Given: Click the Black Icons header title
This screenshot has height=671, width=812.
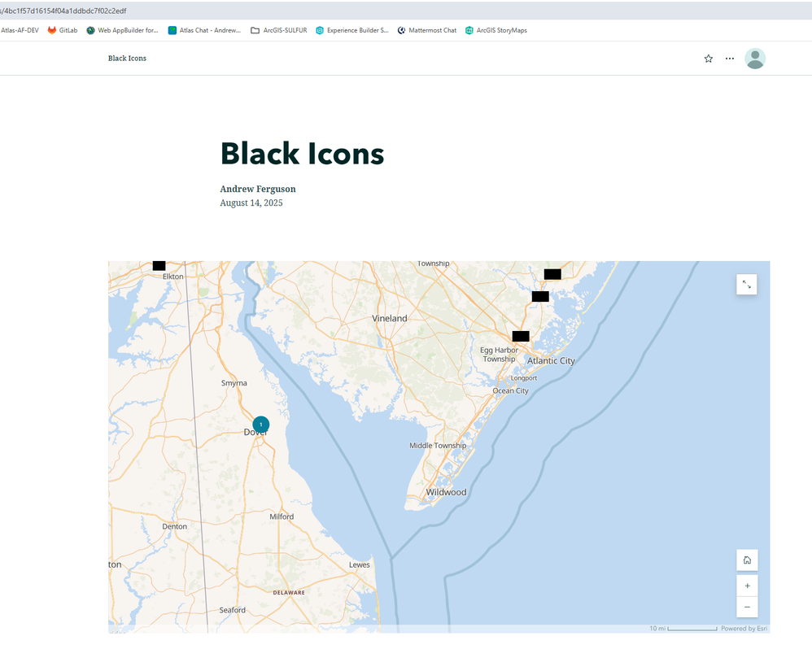Looking at the screenshot, I should click(x=127, y=59).
